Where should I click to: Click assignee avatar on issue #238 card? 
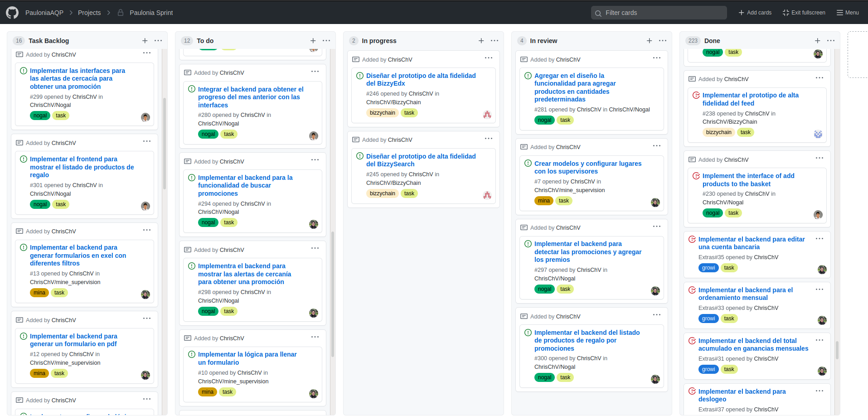(818, 134)
